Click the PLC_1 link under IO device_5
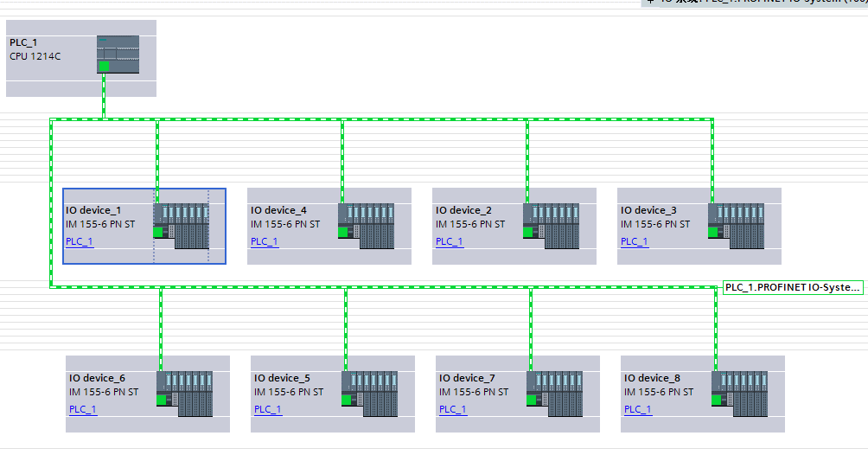 click(x=268, y=410)
